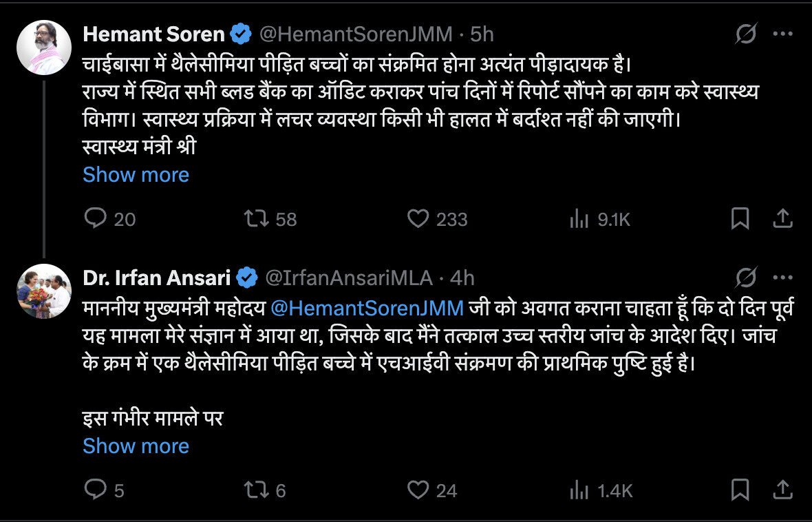Share Dr. Irfan Ansari's tweet

[782, 490]
